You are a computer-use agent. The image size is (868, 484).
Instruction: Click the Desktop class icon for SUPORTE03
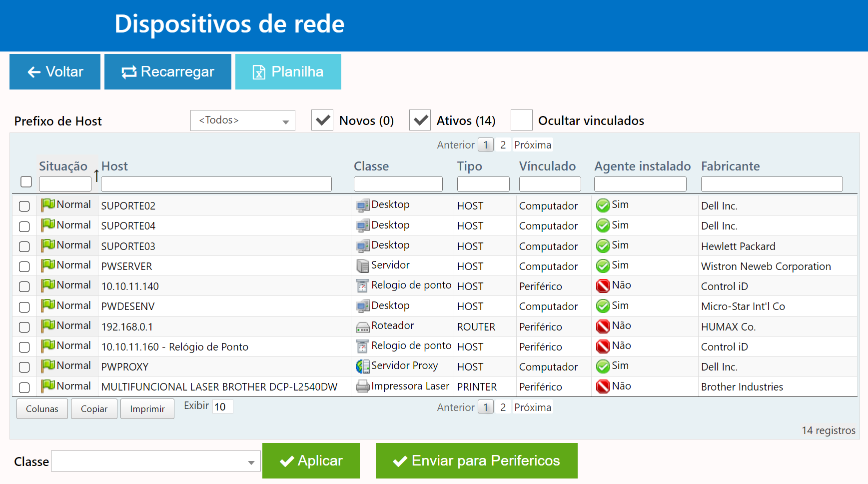363,245
